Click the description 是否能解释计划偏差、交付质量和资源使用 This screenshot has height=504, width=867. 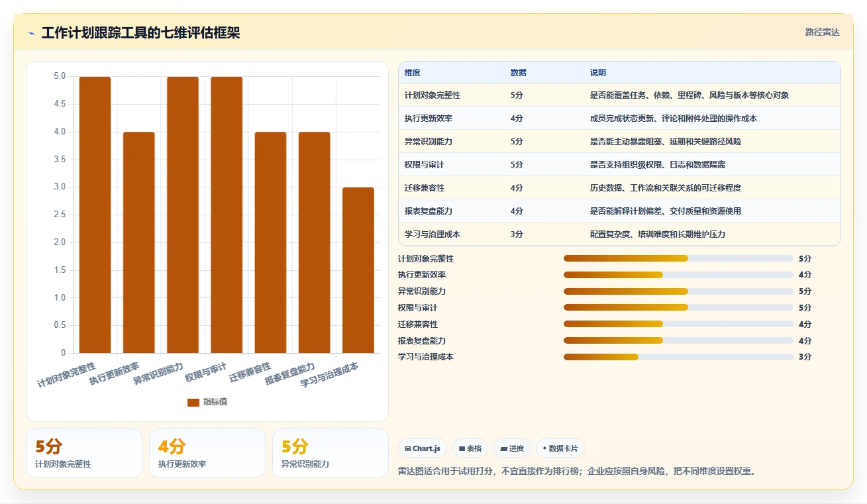coord(666,211)
